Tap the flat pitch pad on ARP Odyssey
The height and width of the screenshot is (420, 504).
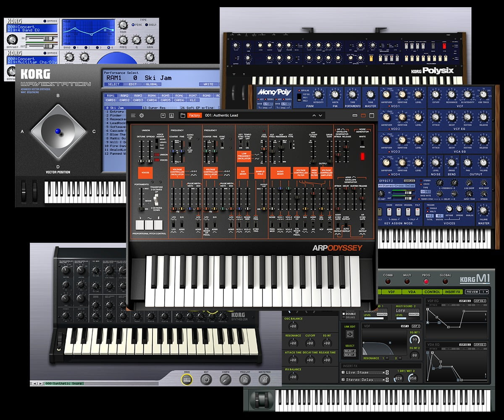click(x=139, y=224)
